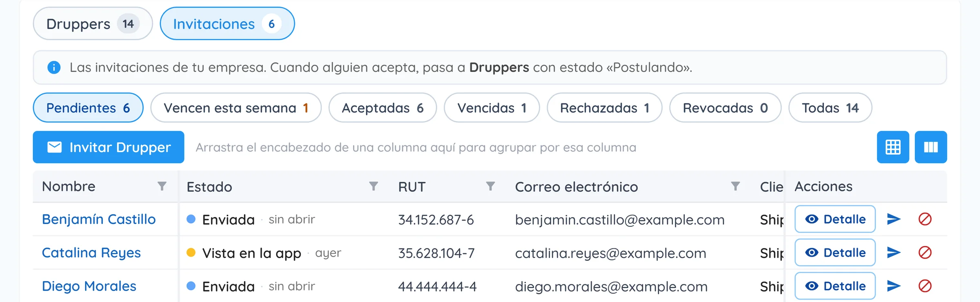Revoke Diego Morales's invitation
The height and width of the screenshot is (302, 980).
pos(925,286)
